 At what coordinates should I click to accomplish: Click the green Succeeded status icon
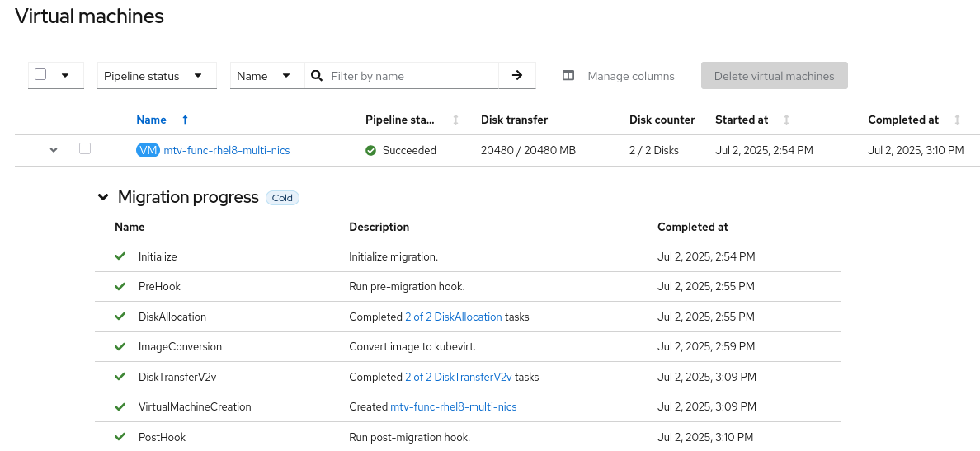(x=371, y=151)
